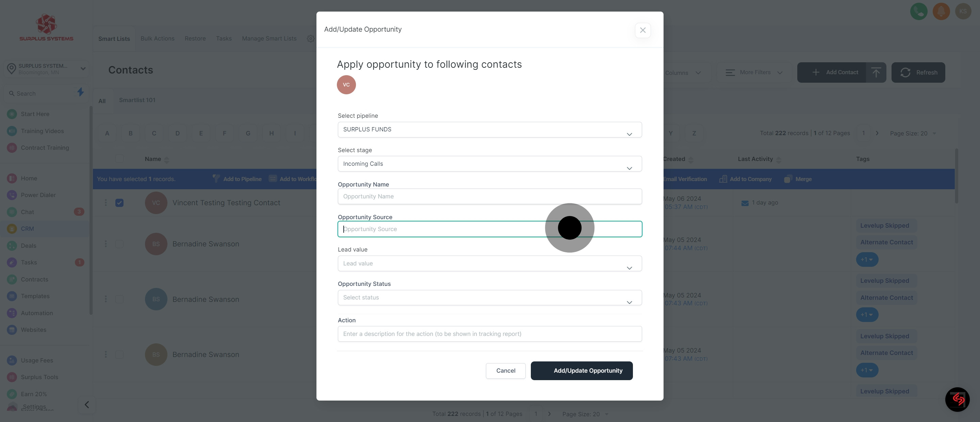Screen dimensions: 980x422
Task: Click the green phone dialer icon
Action: [x=918, y=12]
